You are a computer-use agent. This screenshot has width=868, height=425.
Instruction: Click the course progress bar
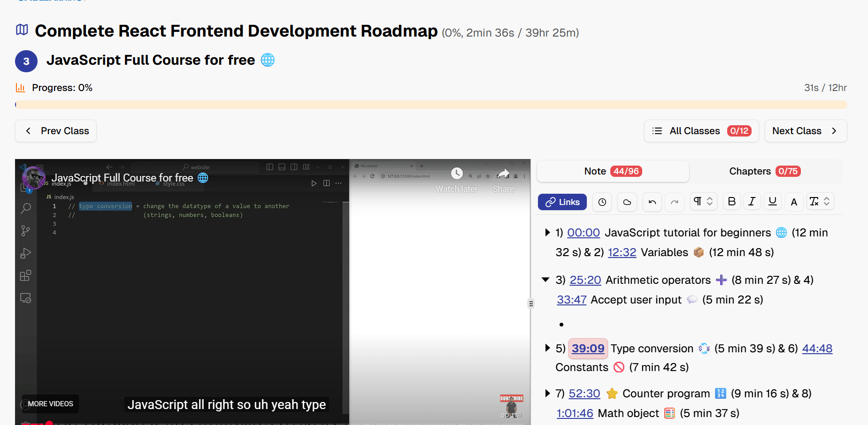[431, 105]
